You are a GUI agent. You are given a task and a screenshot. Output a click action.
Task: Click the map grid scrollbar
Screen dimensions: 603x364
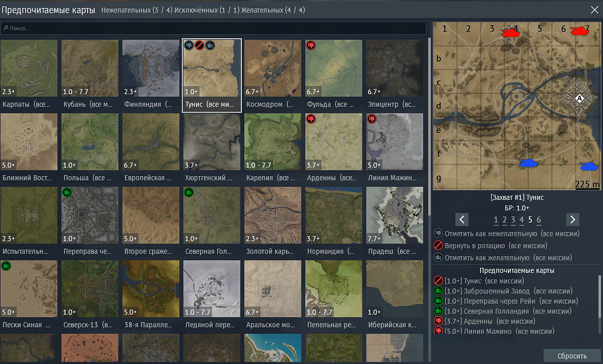[429, 127]
